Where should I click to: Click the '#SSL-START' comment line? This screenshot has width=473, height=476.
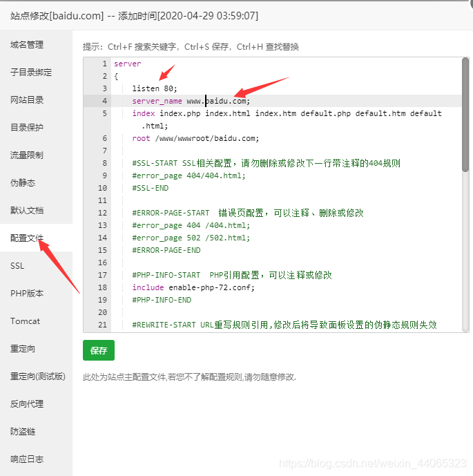(266, 163)
